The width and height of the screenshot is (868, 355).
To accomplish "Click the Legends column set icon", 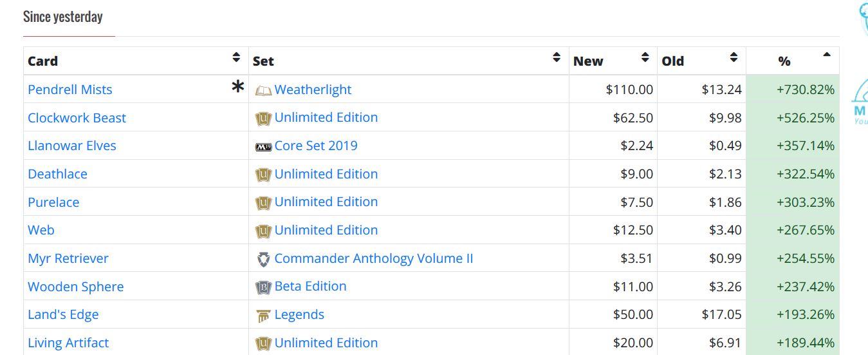I will 263,316.
